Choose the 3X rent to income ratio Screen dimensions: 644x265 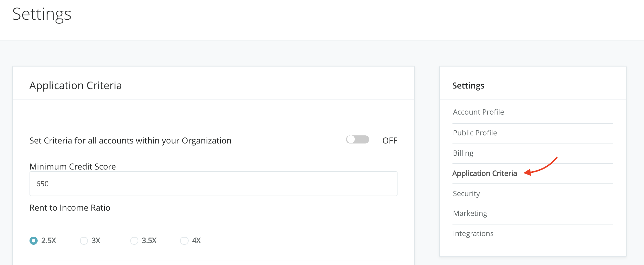[x=84, y=241]
